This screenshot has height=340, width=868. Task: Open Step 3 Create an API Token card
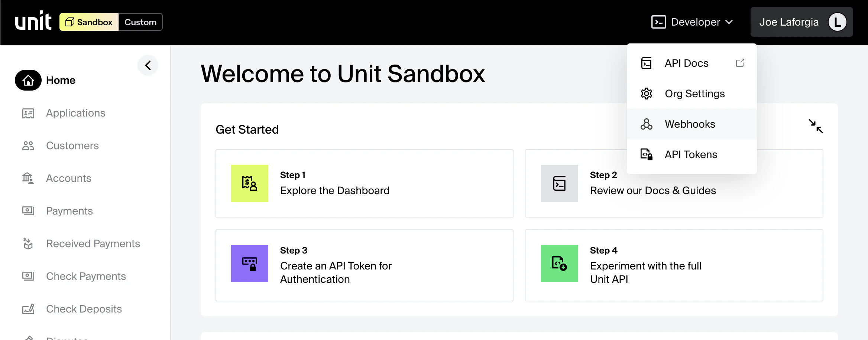pos(365,265)
